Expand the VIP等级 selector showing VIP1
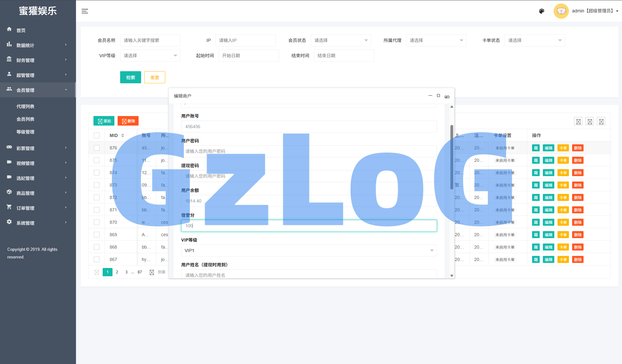Image resolution: width=622 pixels, height=364 pixels. click(309, 251)
